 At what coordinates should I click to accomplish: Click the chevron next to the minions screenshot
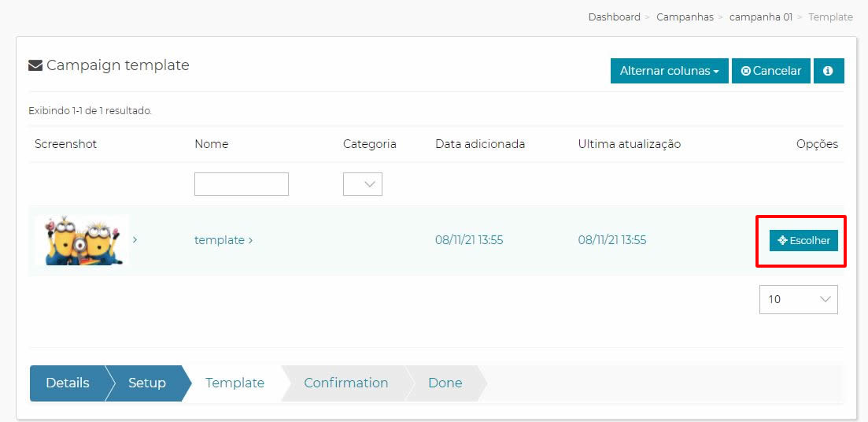click(x=135, y=240)
